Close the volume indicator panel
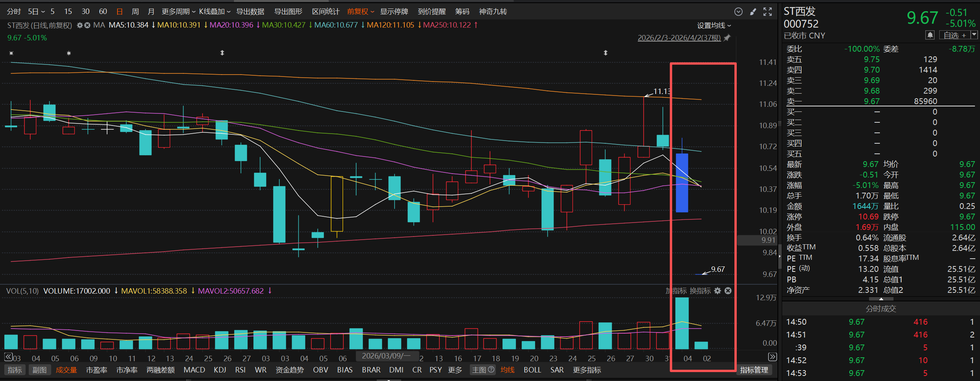 point(728,291)
